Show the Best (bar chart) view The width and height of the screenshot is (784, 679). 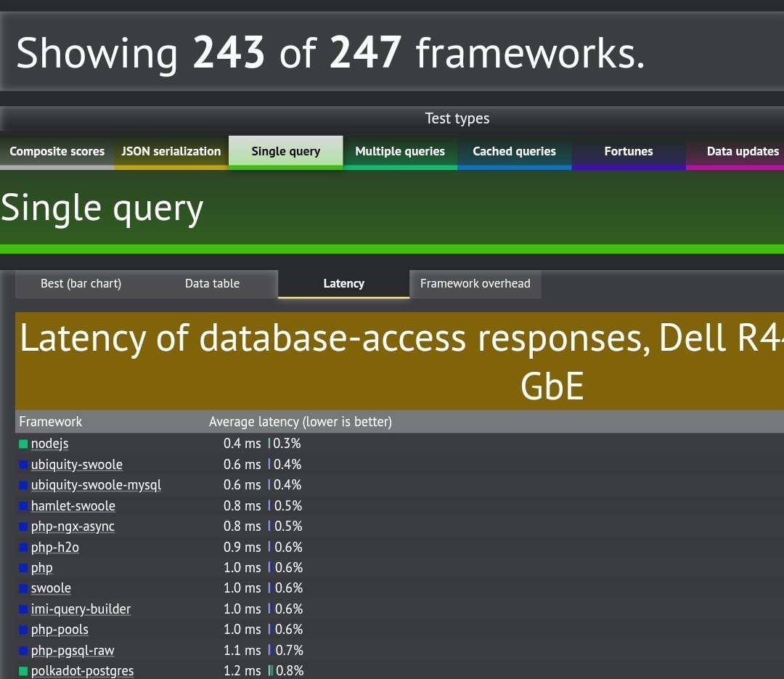pyautogui.click(x=81, y=284)
